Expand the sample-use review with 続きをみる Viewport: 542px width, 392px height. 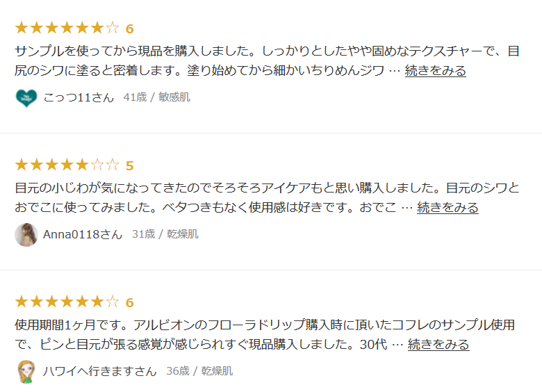pos(435,71)
